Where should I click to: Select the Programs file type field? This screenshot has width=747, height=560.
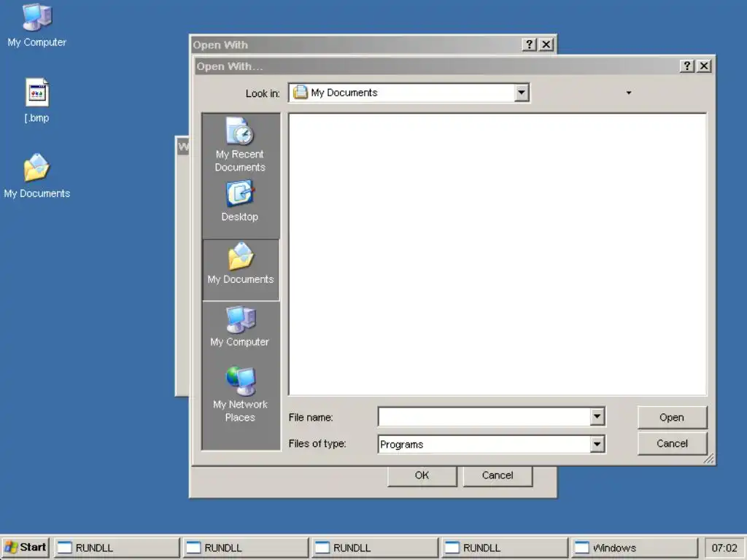(484, 444)
